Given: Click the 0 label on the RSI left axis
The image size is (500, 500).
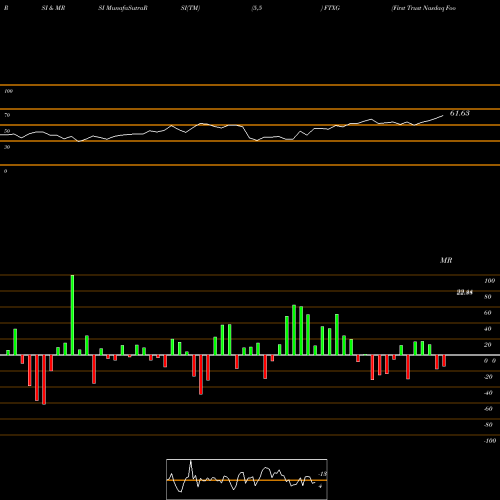Looking at the screenshot, I should (5, 171).
